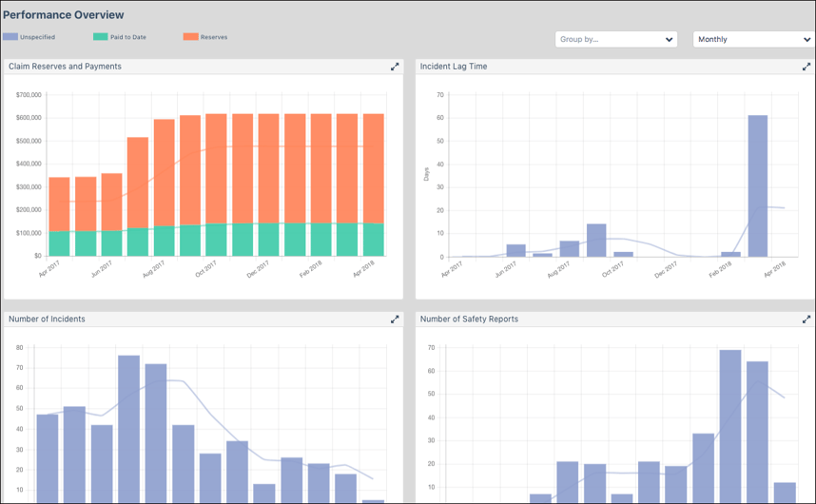Open the Group by dropdown
816x504 pixels.
[x=616, y=40]
